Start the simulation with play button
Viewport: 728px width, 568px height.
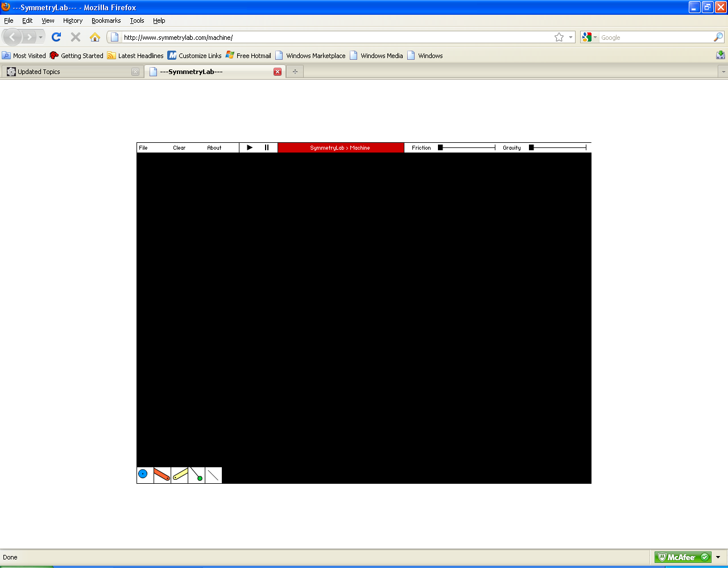pos(250,147)
